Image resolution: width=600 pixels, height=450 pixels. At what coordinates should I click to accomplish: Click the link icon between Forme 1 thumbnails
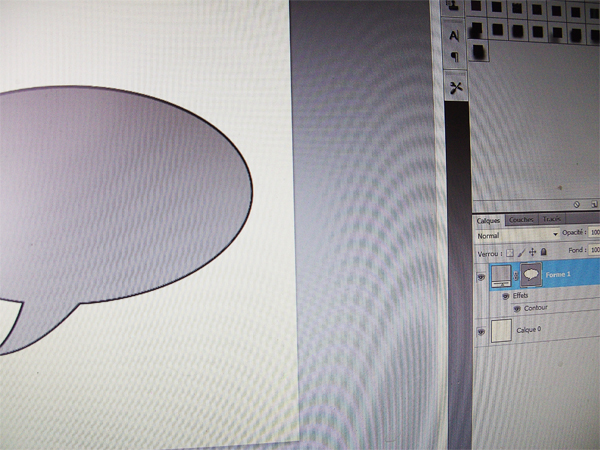click(x=516, y=275)
